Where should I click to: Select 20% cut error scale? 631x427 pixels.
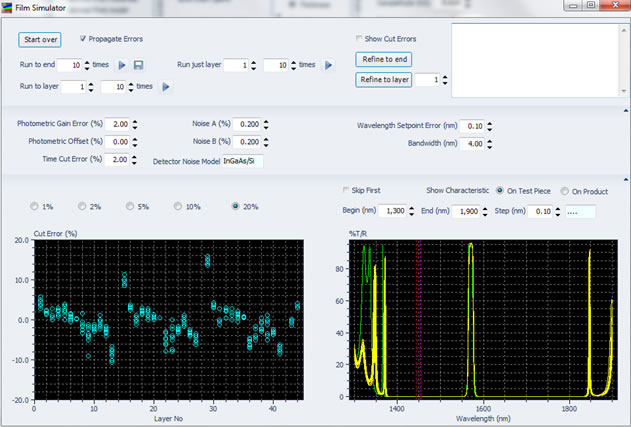point(236,206)
